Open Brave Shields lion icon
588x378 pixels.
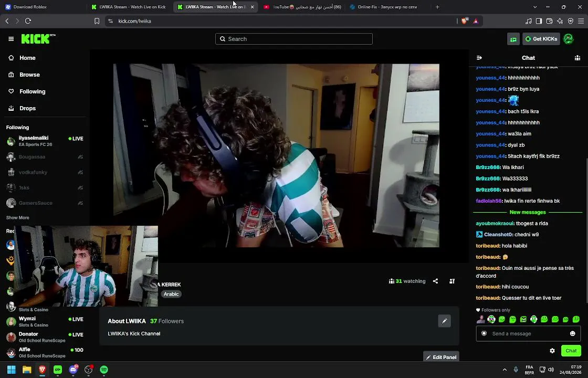(x=465, y=21)
